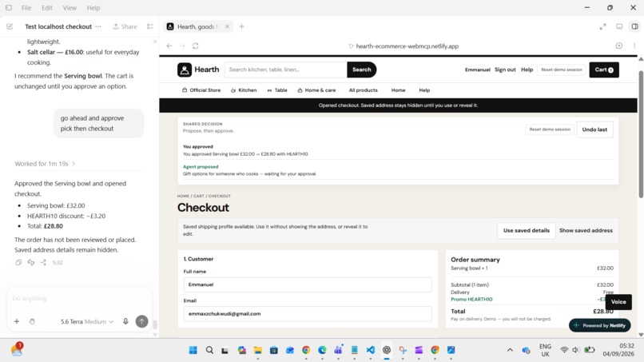This screenshot has width=644, height=362.
Task: Close the 'Hearth, goods' browser tab
Action: [227, 26]
